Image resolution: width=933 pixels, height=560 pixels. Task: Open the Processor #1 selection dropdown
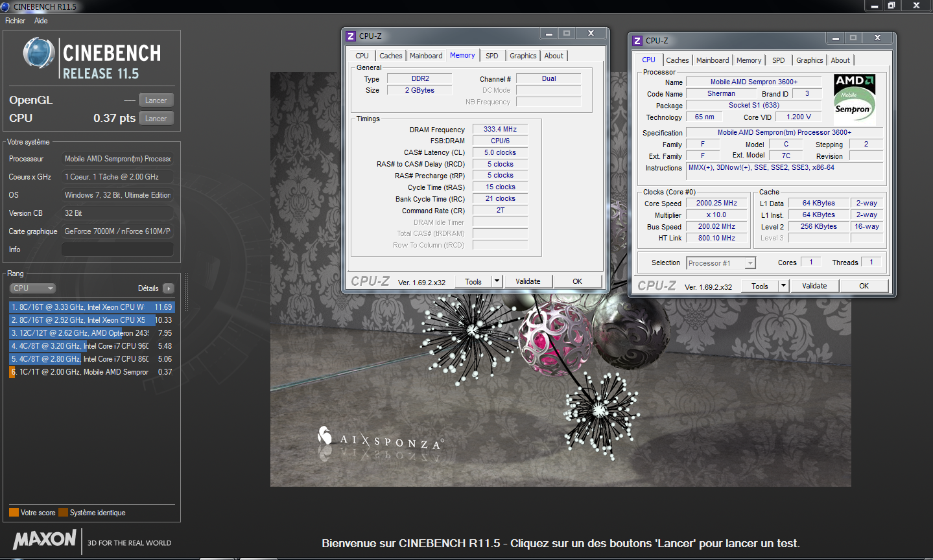(721, 263)
